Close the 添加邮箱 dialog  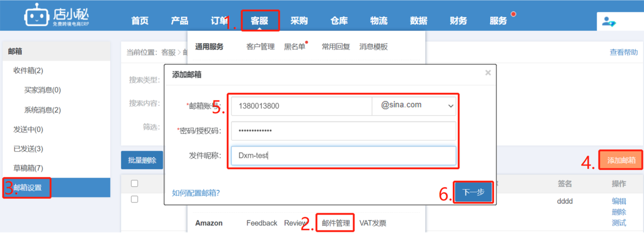click(x=488, y=73)
